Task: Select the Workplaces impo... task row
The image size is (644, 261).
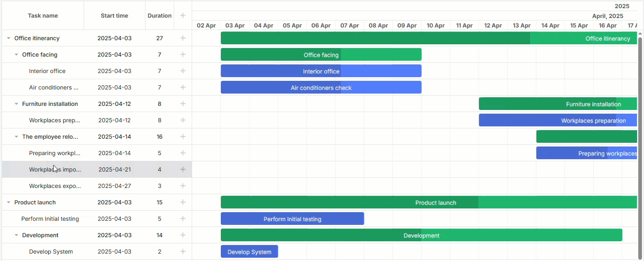Action: 97,169
